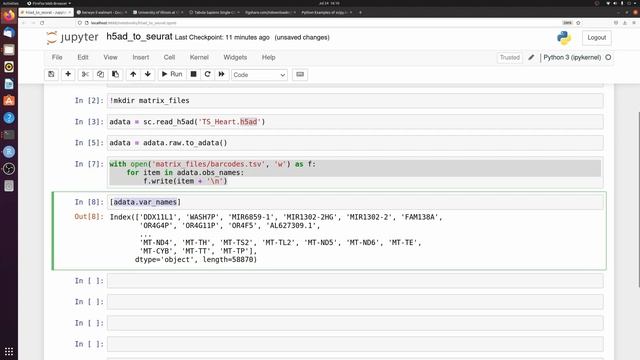Screen dimensions: 640x360
Task: Open LibreOffice Writer from the dock
Action: 9,84
